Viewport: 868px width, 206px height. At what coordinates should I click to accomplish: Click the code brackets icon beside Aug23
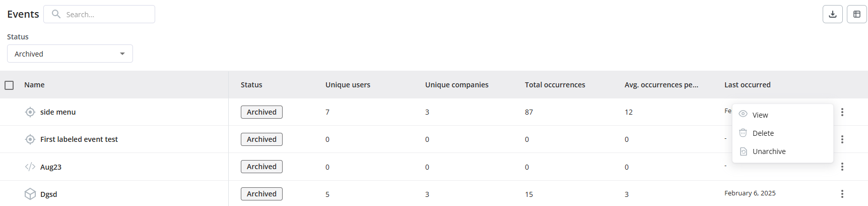(30, 167)
